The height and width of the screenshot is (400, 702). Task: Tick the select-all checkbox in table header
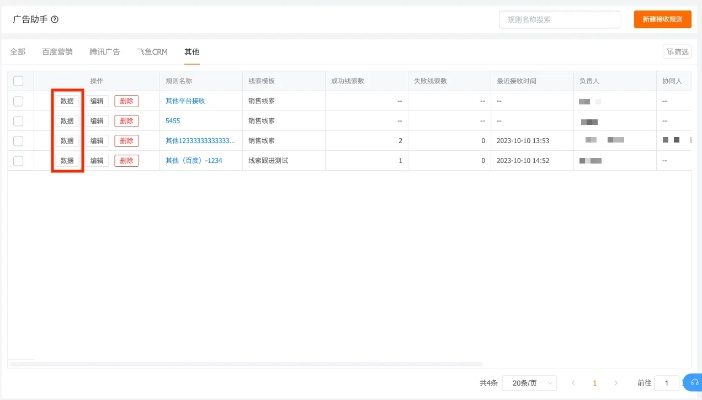tap(18, 81)
